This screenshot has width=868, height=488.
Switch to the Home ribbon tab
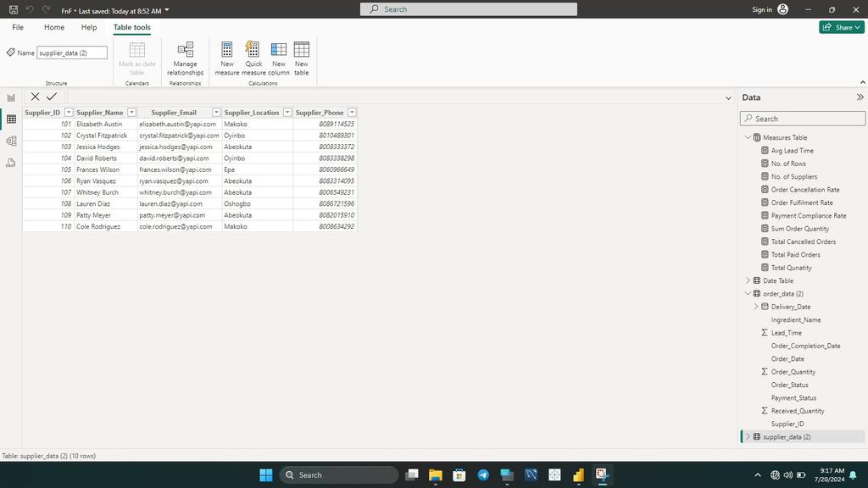point(53,27)
